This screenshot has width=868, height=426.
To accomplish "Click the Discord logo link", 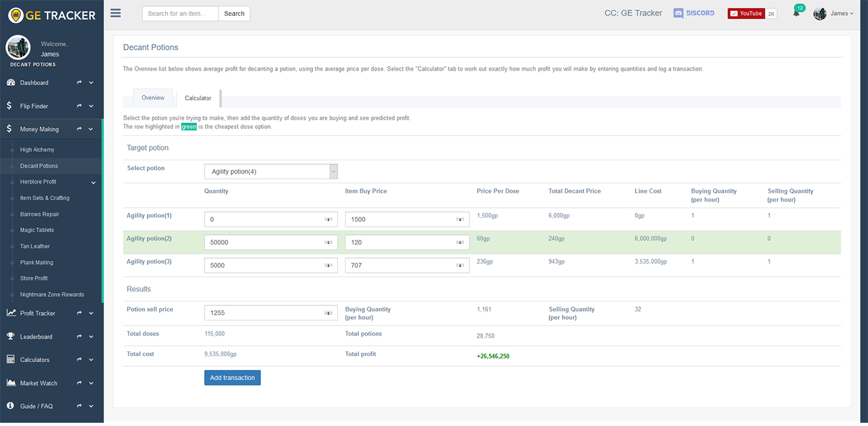I will click(x=694, y=13).
